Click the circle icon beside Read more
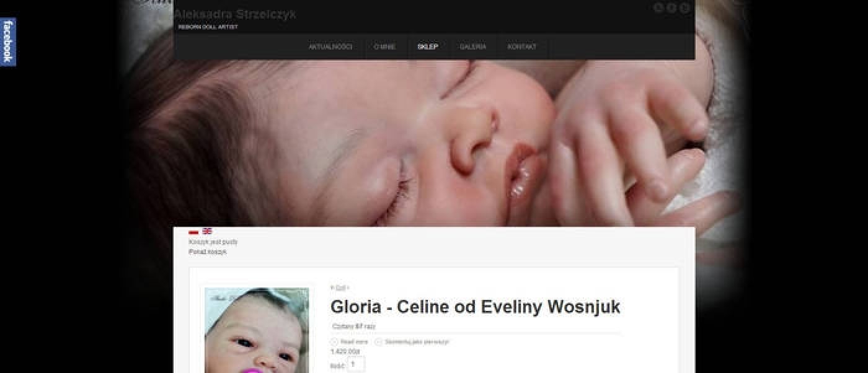868x373 pixels. pos(334,342)
